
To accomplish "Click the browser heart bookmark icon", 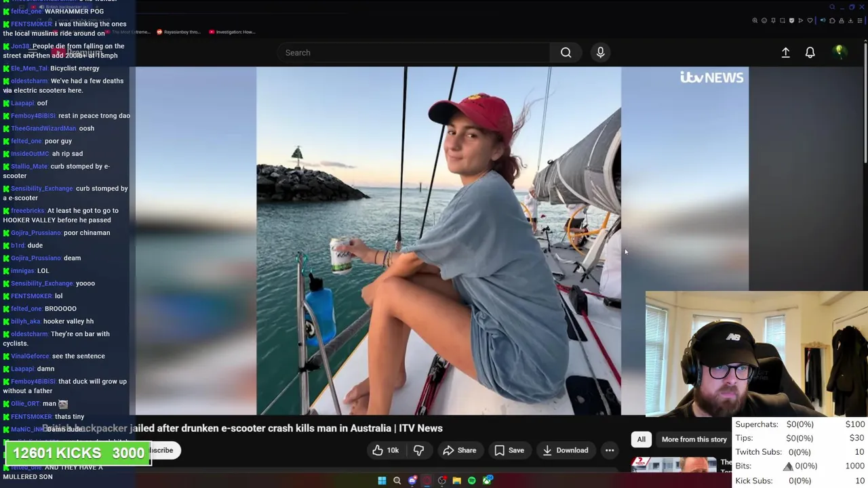I will coord(810,20).
